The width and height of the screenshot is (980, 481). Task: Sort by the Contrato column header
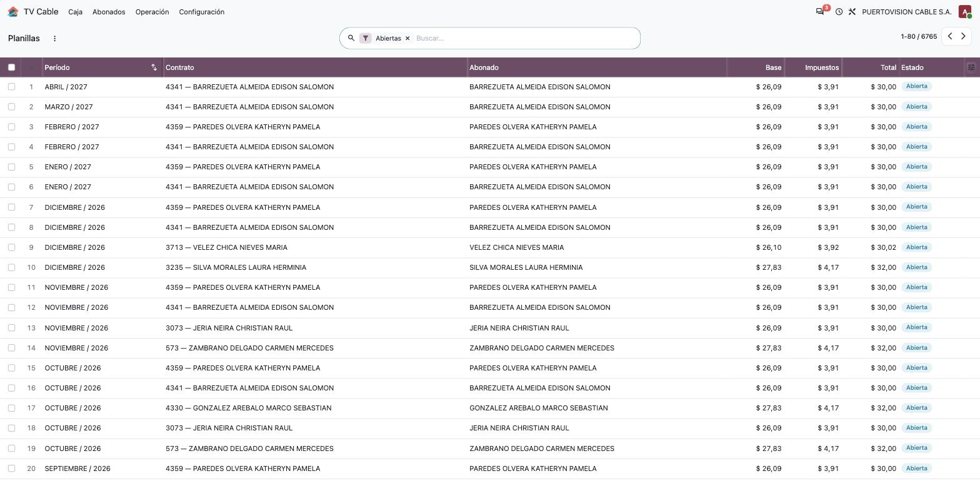tap(315, 67)
